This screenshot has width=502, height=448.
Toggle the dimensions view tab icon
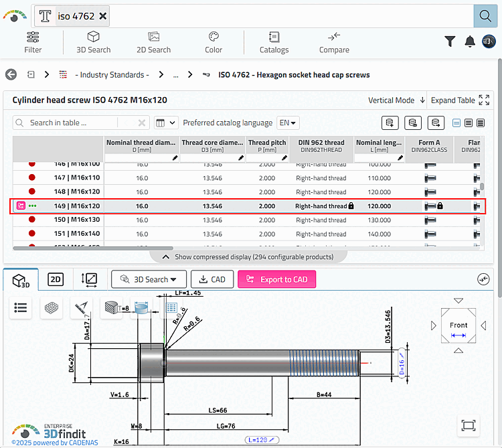(x=89, y=279)
